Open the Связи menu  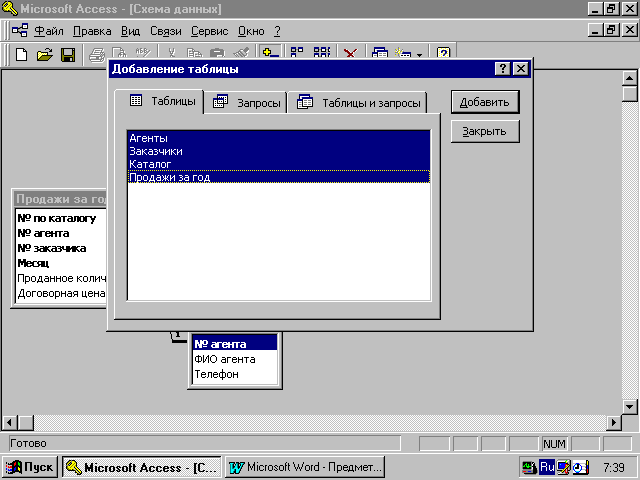pyautogui.click(x=166, y=31)
